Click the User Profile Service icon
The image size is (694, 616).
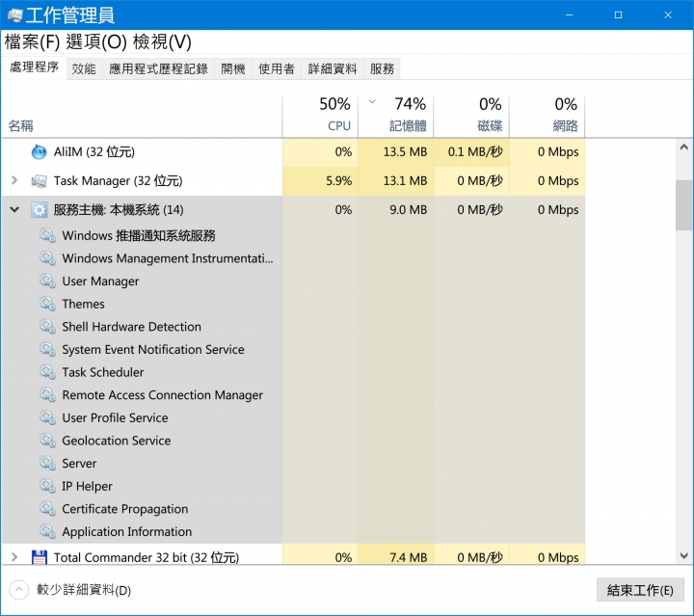(x=47, y=417)
